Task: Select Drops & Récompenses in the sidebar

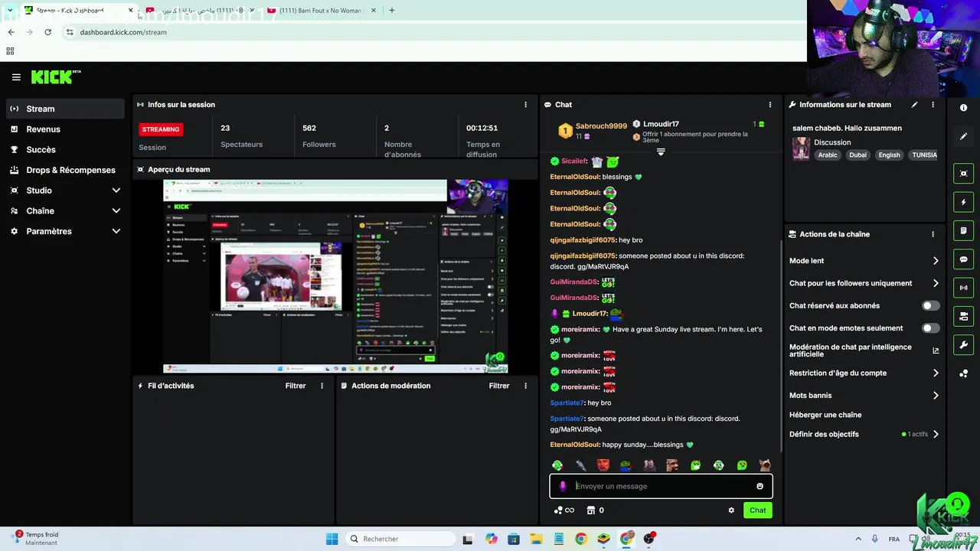Action: (x=65, y=170)
